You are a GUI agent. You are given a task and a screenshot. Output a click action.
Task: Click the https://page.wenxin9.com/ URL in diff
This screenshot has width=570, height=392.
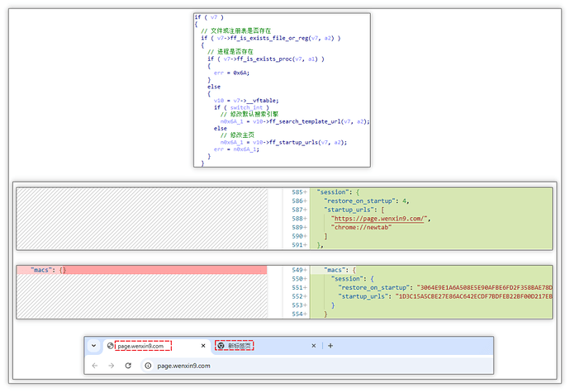point(378,218)
